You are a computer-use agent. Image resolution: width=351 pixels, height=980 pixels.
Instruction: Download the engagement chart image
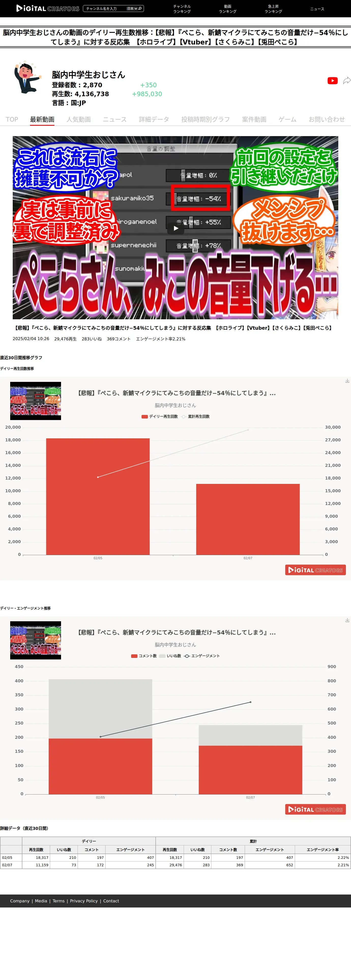pos(347,620)
